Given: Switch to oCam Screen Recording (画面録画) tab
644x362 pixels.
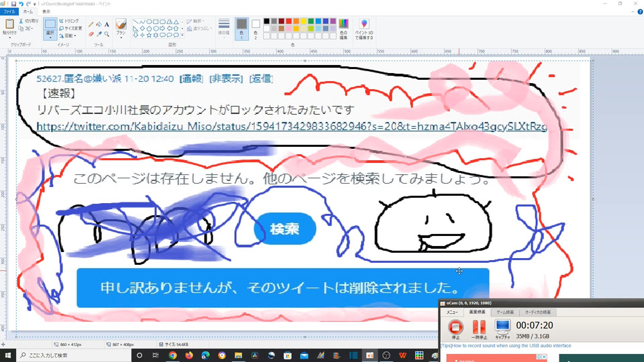Looking at the screenshot, I should (477, 312).
